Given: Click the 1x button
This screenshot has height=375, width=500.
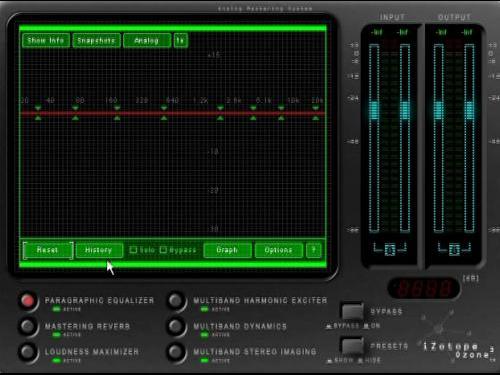Looking at the screenshot, I should click(181, 40).
